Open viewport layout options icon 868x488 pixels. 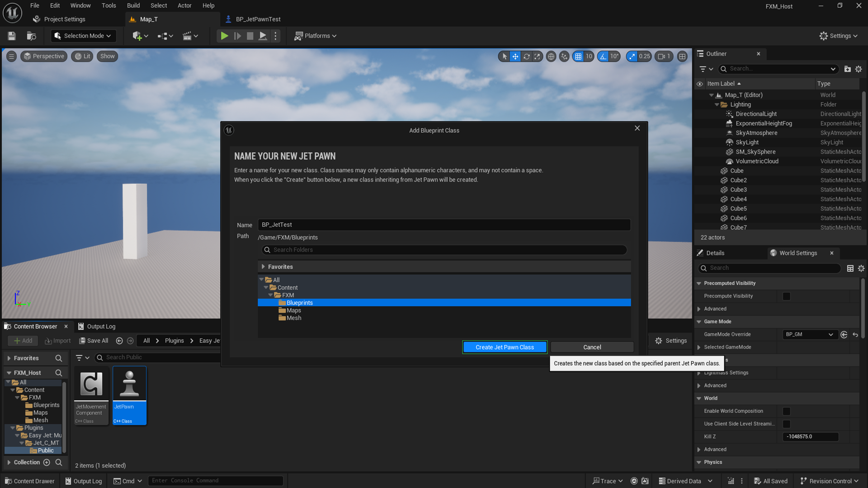pos(682,56)
